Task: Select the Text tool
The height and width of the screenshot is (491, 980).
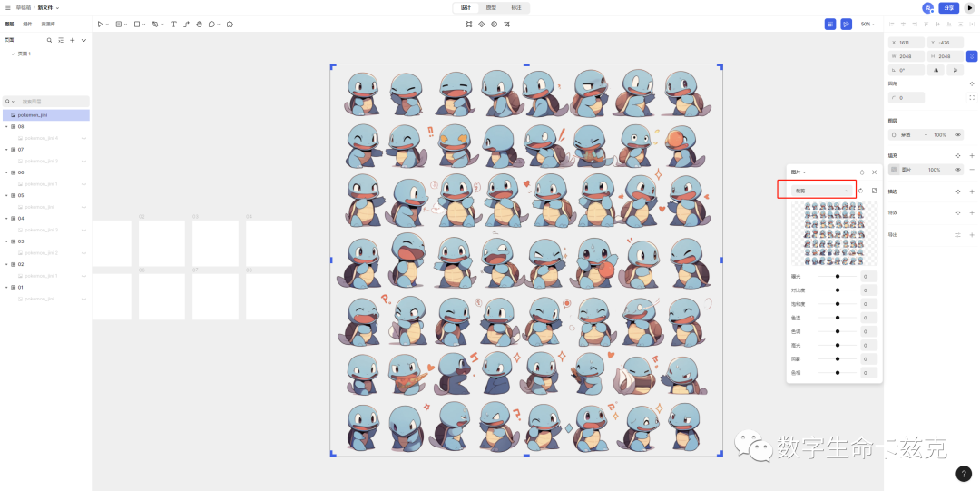Action: pyautogui.click(x=173, y=24)
